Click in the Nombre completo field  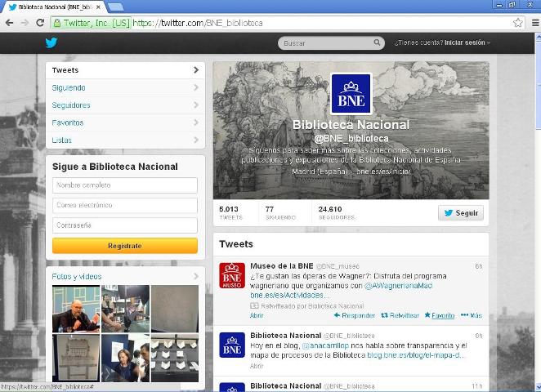(125, 185)
